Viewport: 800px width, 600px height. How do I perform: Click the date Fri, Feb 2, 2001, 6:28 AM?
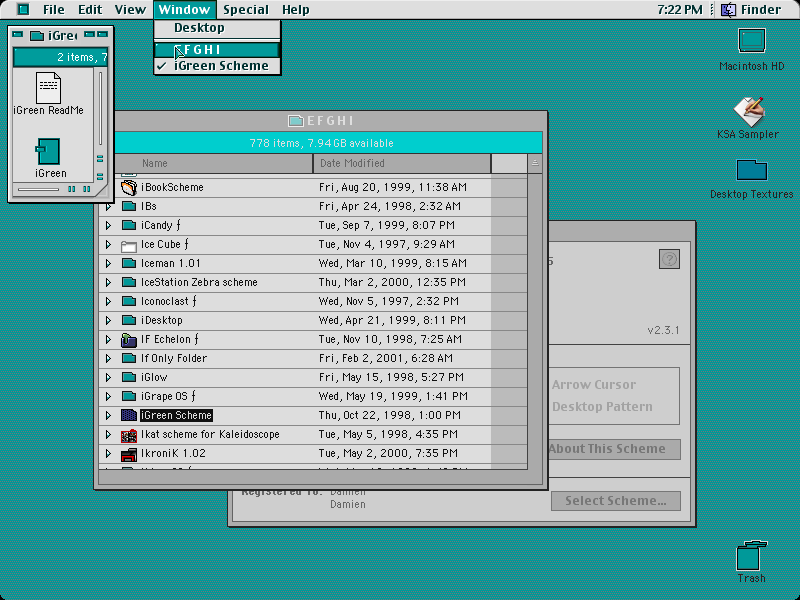point(386,358)
